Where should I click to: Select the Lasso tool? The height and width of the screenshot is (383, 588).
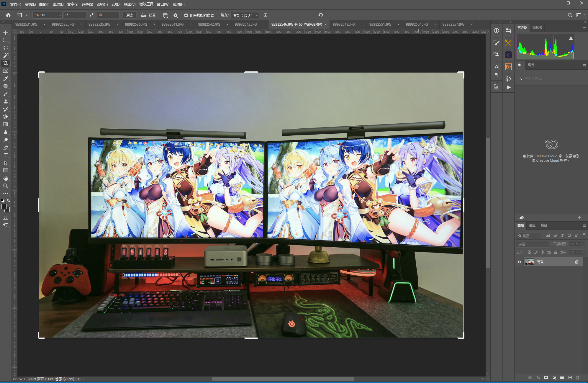coord(6,48)
